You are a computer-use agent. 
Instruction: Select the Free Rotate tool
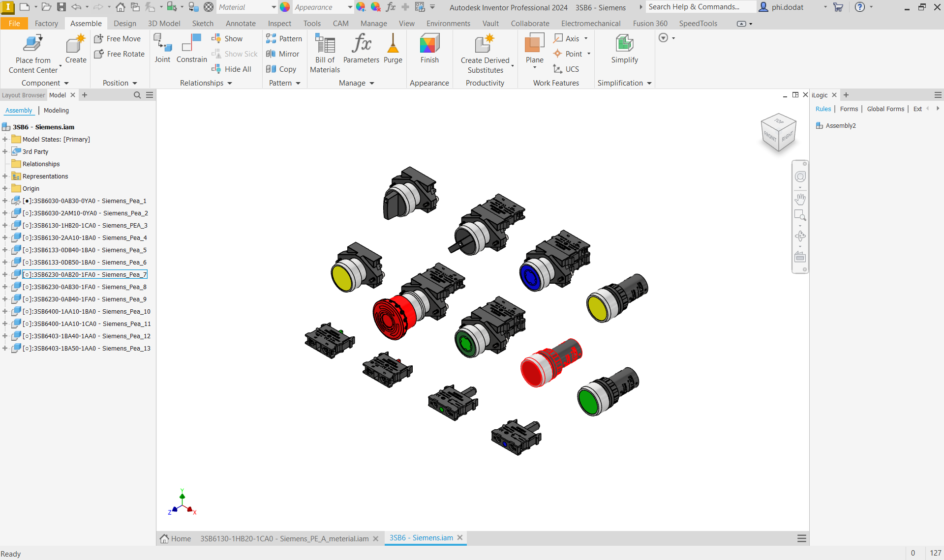120,54
